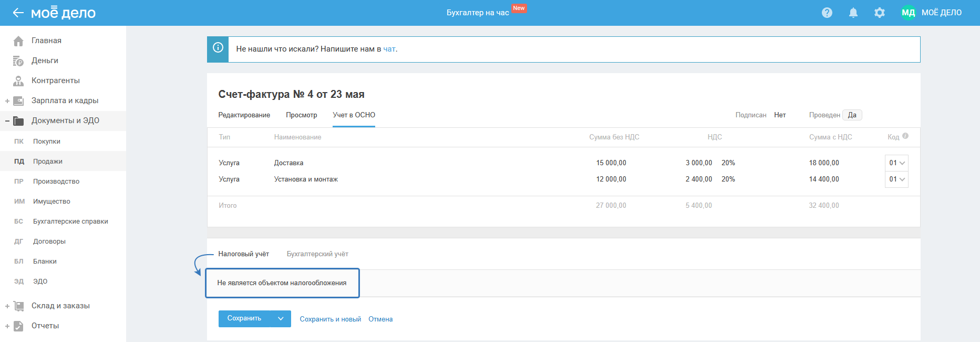Open the Моё дело logo homepage
Image resolution: width=980 pixels, height=342 pixels.
click(63, 13)
